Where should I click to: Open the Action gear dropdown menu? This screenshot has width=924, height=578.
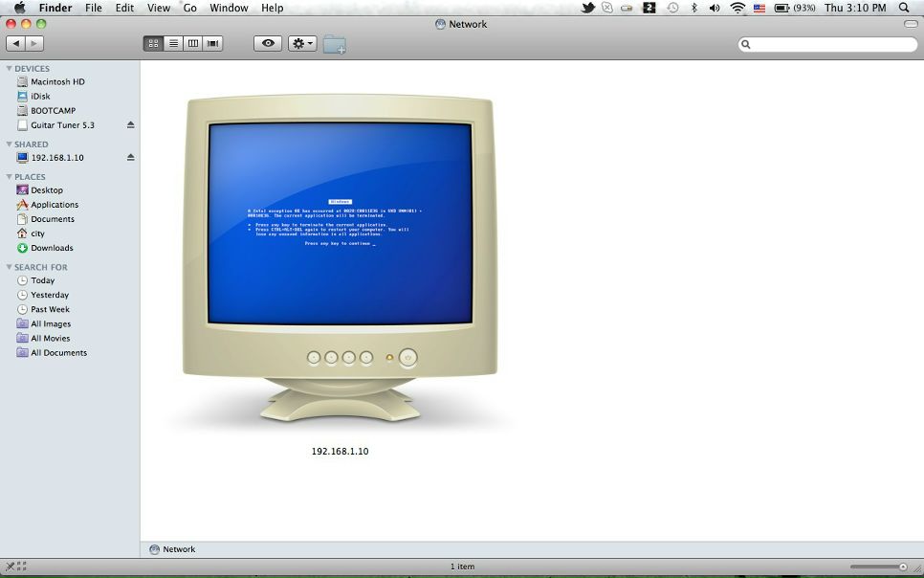point(302,43)
